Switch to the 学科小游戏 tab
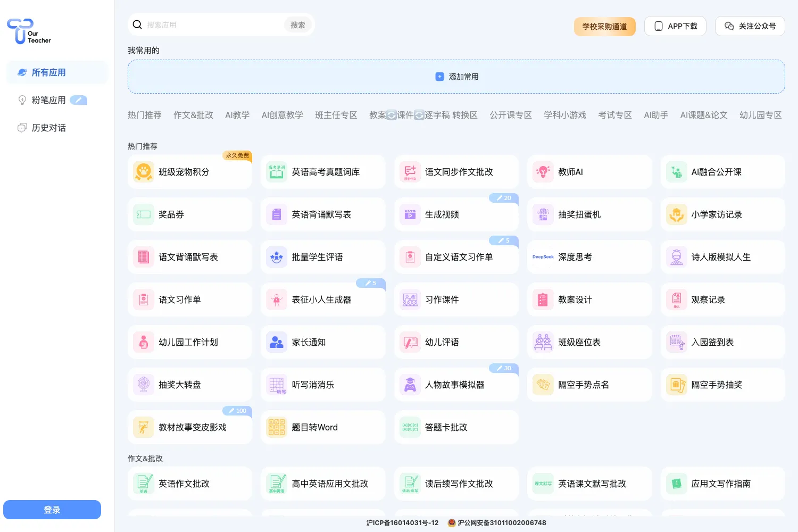The height and width of the screenshot is (532, 798). coord(565,115)
